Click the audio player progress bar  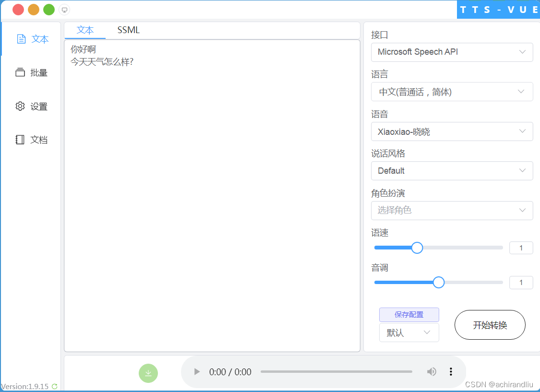click(336, 372)
